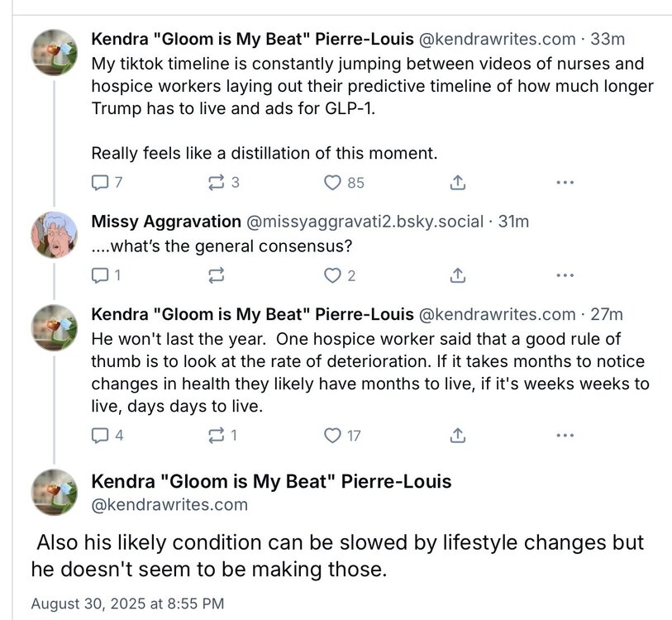Share Kendra's first post
The width and height of the screenshot is (672, 620).
pyautogui.click(x=458, y=183)
